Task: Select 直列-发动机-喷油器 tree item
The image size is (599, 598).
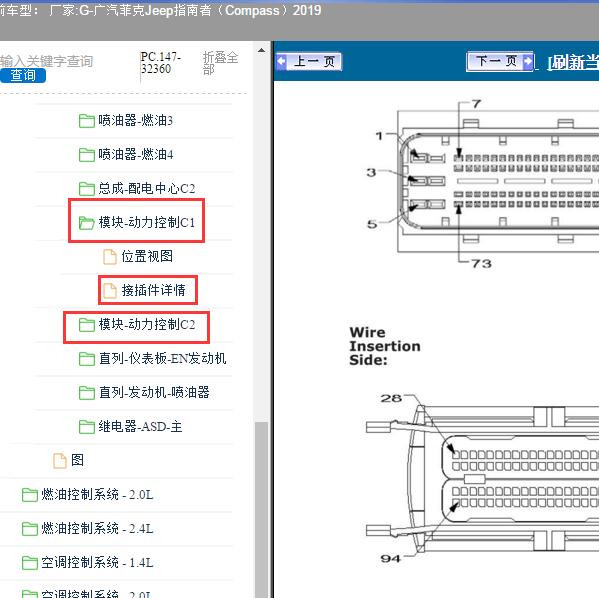Action: (154, 392)
